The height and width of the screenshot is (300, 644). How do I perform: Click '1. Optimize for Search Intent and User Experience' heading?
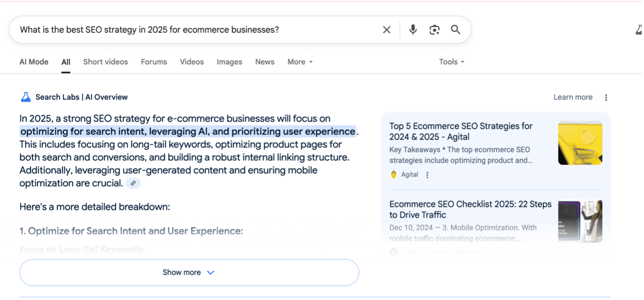[131, 231]
